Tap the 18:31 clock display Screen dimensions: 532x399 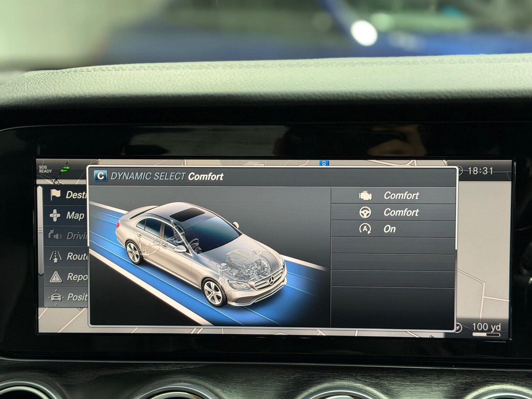click(480, 171)
